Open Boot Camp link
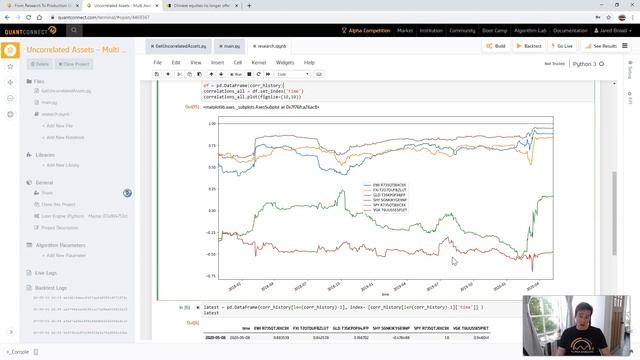Image resolution: width=640 pixels, height=360 pixels. pos(495,31)
